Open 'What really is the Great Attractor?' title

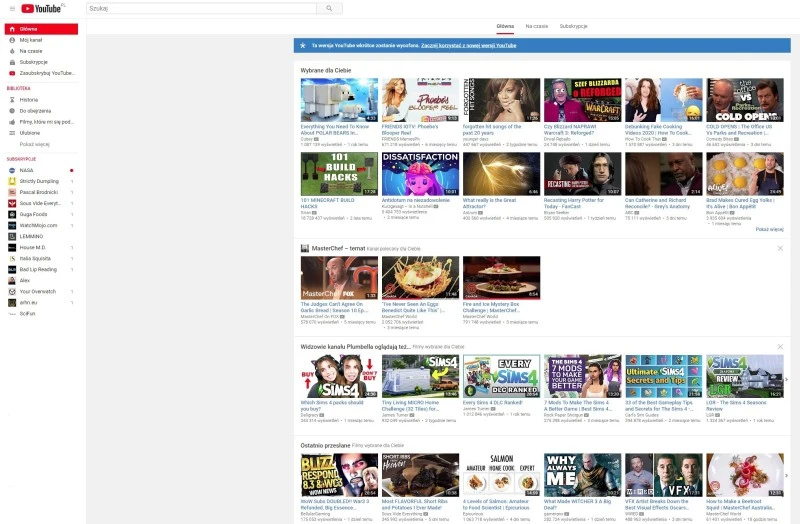(489, 203)
